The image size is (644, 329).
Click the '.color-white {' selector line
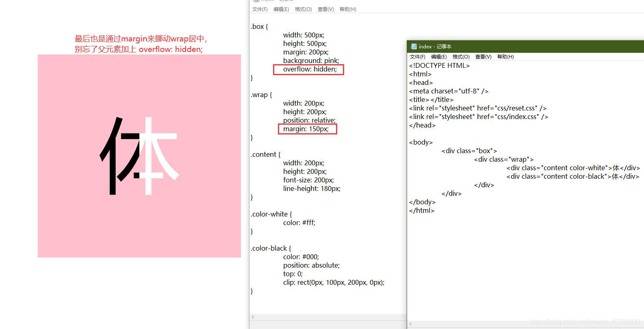pyautogui.click(x=271, y=214)
